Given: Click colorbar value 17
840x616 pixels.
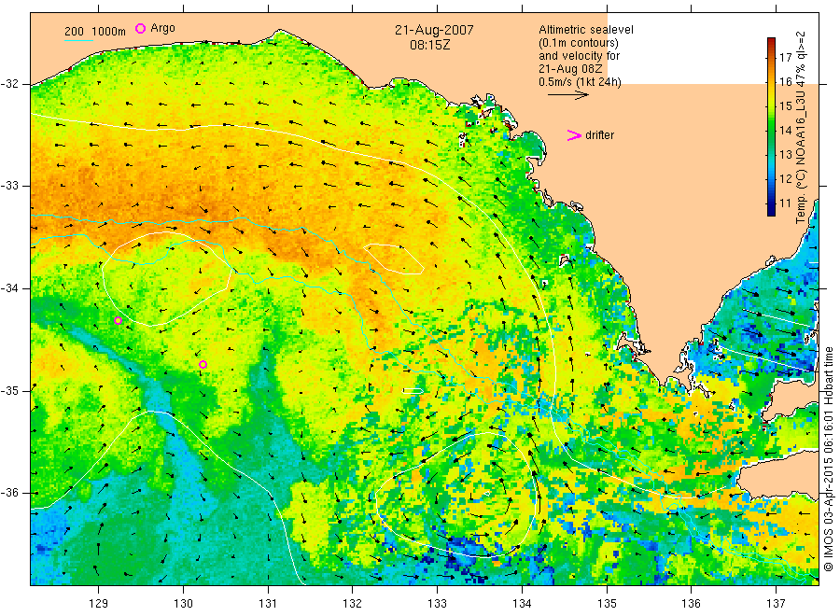Looking at the screenshot, I should 785,57.
